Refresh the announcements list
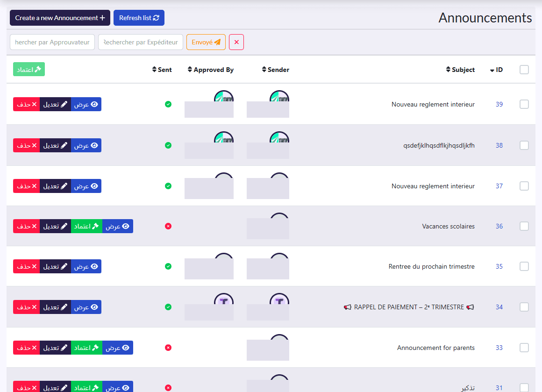Viewport: 542px width, 392px height. 139,18
